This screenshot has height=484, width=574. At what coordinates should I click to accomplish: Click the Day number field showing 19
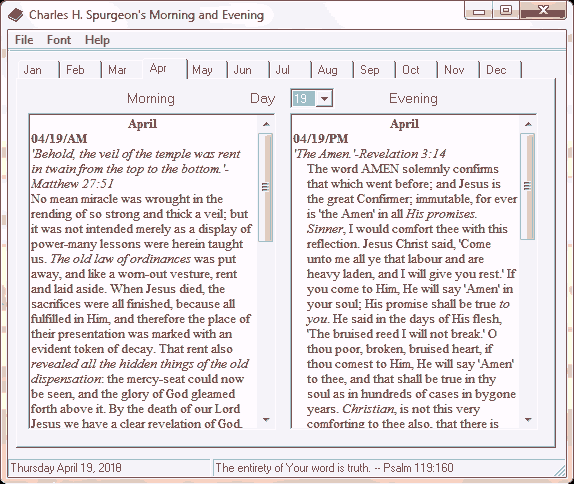(303, 98)
